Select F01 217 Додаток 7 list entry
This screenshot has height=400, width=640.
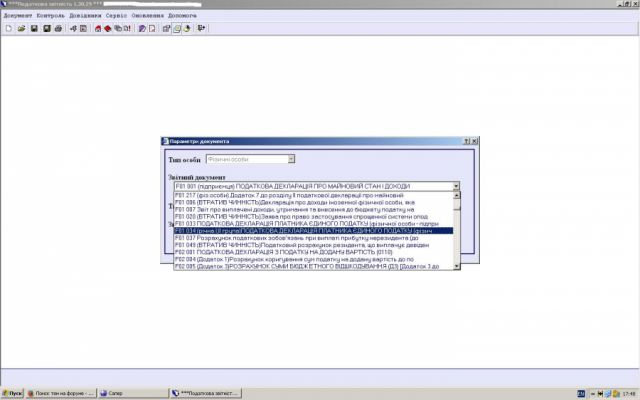[x=312, y=194]
